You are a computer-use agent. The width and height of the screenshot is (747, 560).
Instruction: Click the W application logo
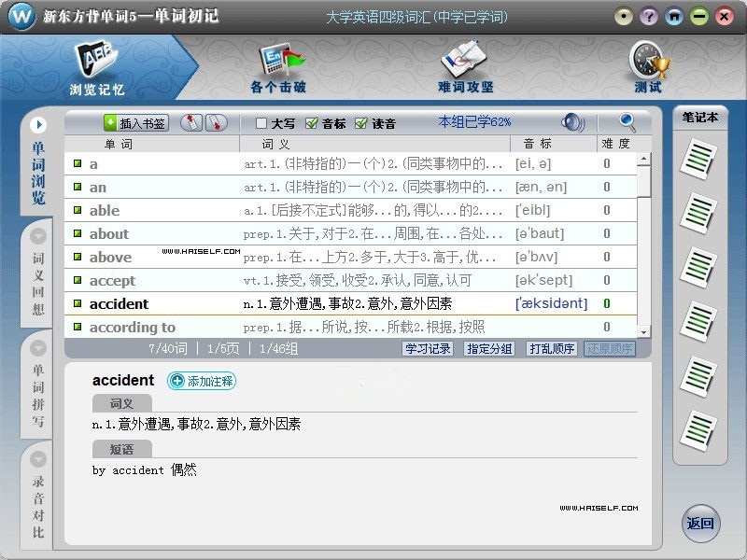pos(21,16)
